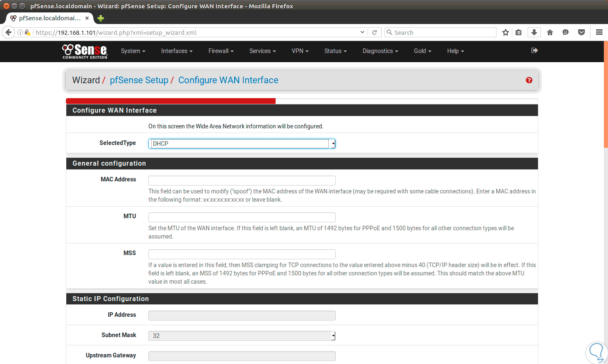Click the logout icon in the navbar
Image resolution: width=608 pixels, height=364 pixels.
[x=534, y=51]
